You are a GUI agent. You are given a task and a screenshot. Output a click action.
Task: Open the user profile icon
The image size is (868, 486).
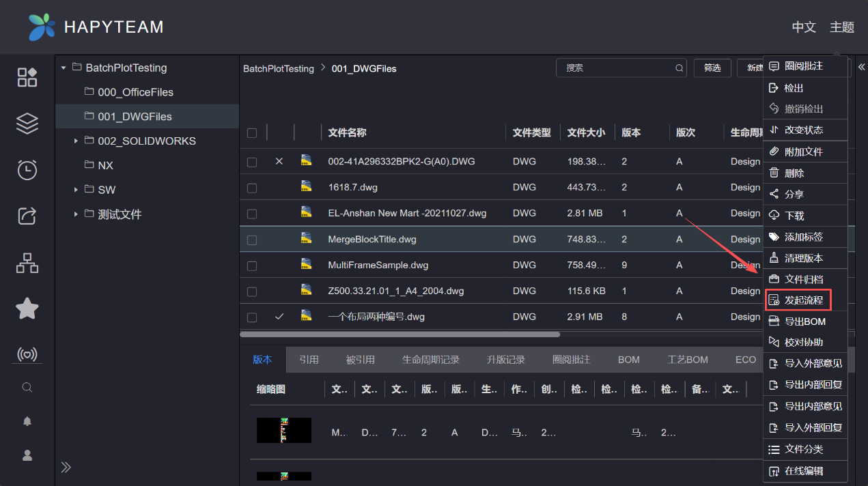point(27,455)
